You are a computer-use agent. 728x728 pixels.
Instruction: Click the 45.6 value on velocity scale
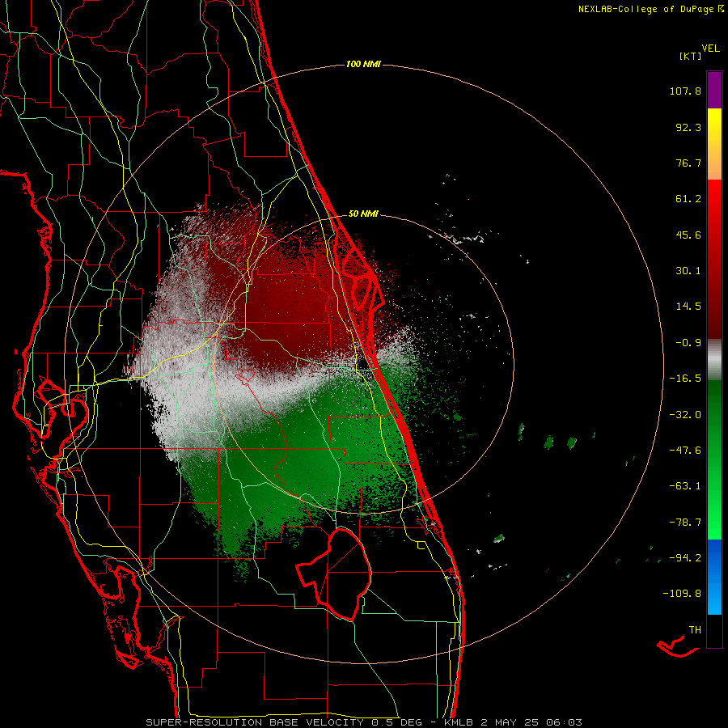pyautogui.click(x=688, y=235)
